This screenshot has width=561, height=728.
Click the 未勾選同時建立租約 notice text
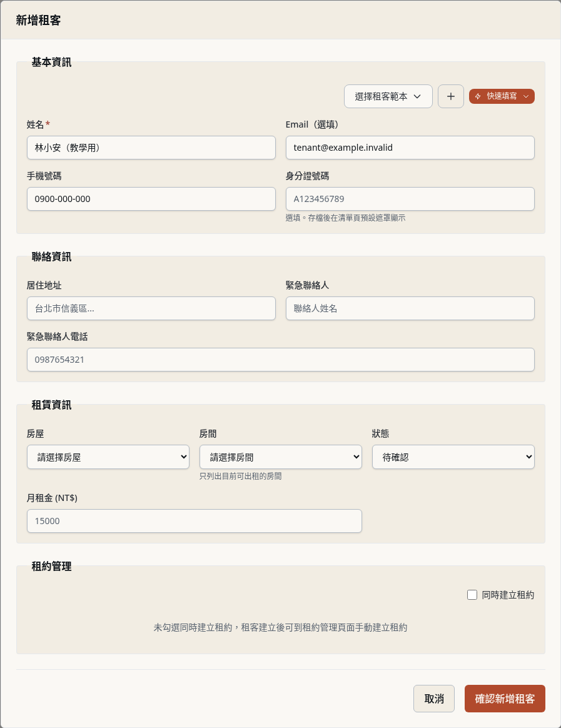[280, 627]
